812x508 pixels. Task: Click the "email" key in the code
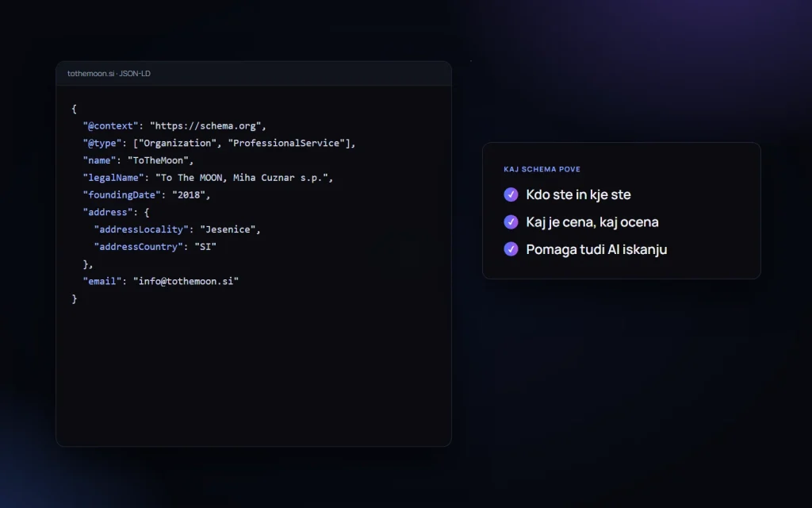coord(102,282)
